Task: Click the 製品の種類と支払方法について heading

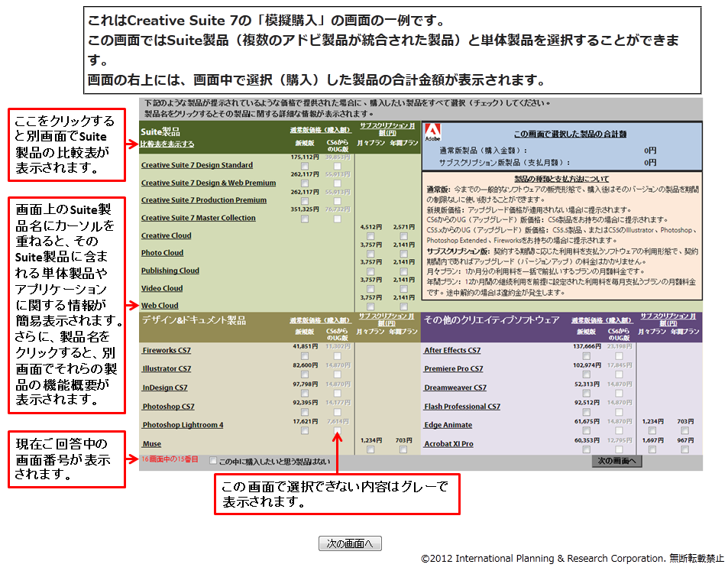Action: (x=561, y=178)
